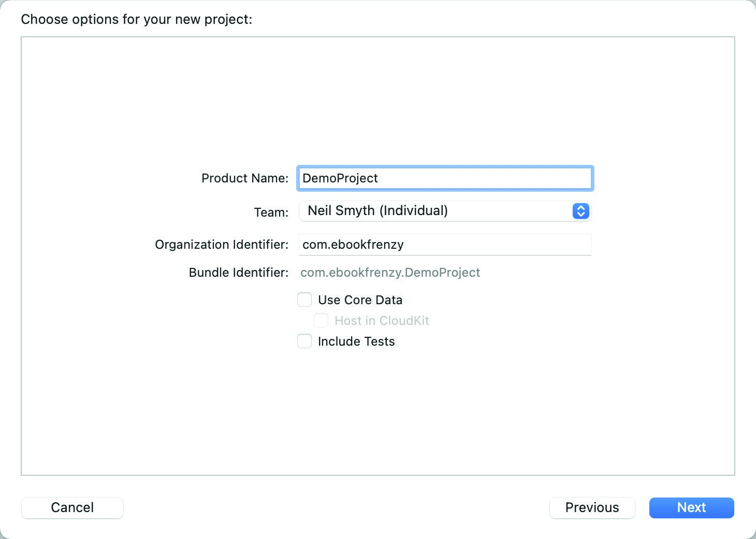Open the Team dropdown menu
This screenshot has height=539, width=756.
click(445, 211)
